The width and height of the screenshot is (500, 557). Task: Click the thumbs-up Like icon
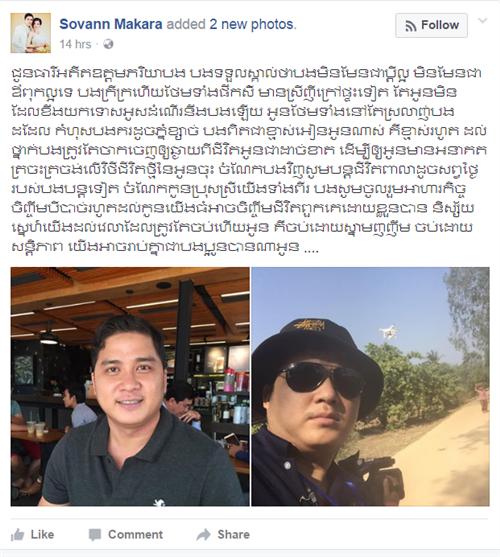point(17,535)
